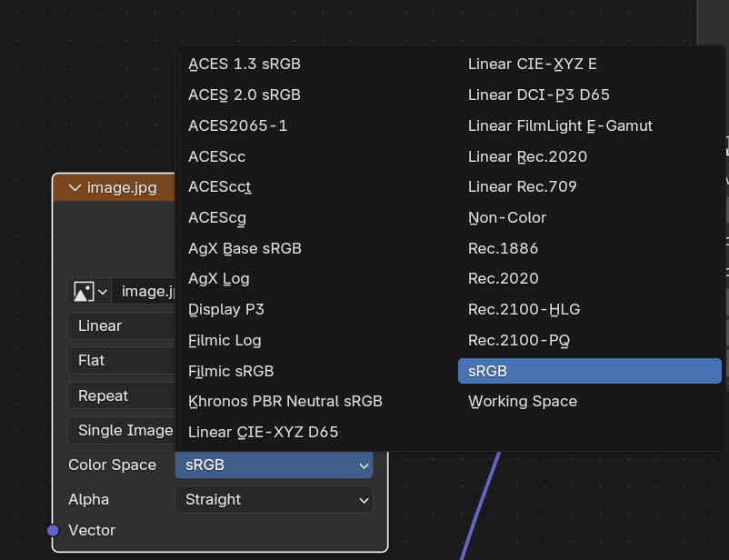729x560 pixels.
Task: Open the Single Image source dropdown
Action: [122, 431]
